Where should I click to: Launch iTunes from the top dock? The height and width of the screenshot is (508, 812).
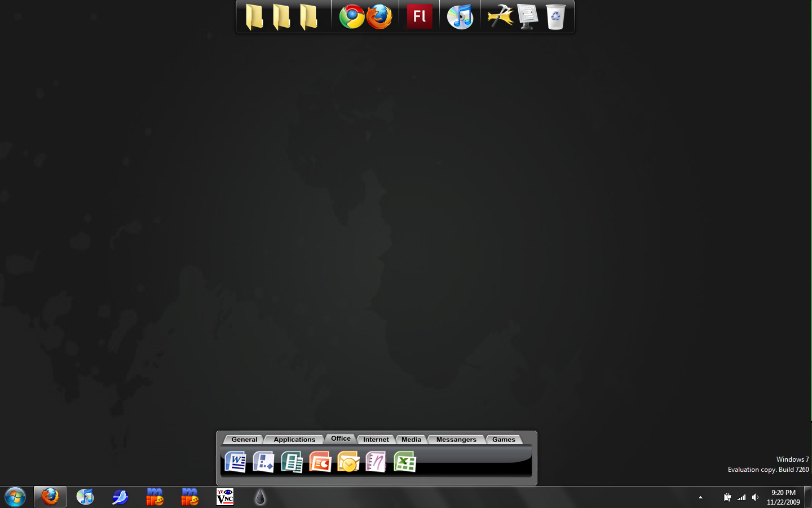[460, 17]
